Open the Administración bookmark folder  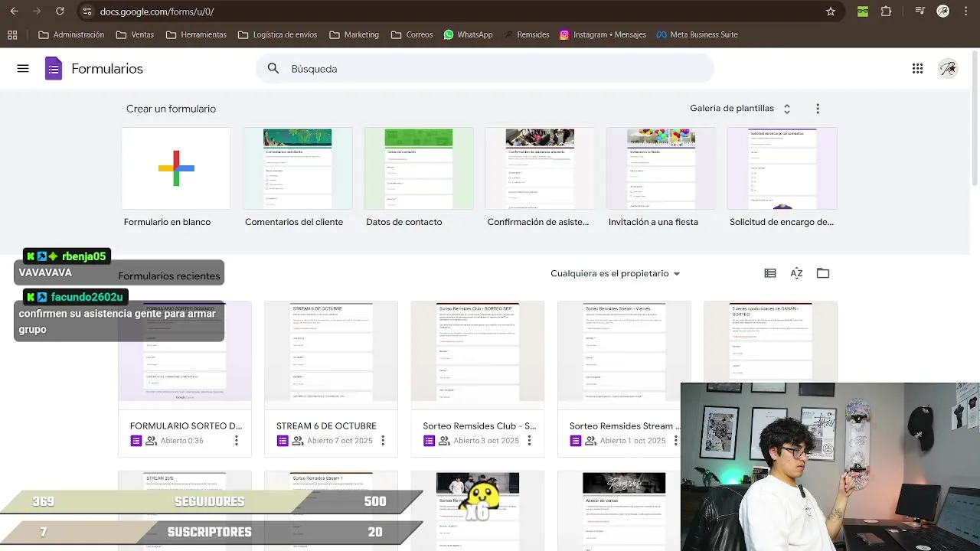point(71,34)
